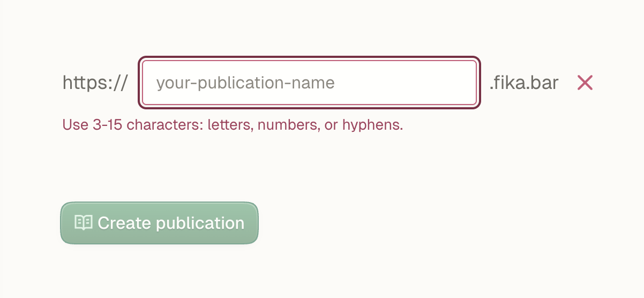Click right edge of green Create publication button
The width and height of the screenshot is (644, 298).
point(254,223)
